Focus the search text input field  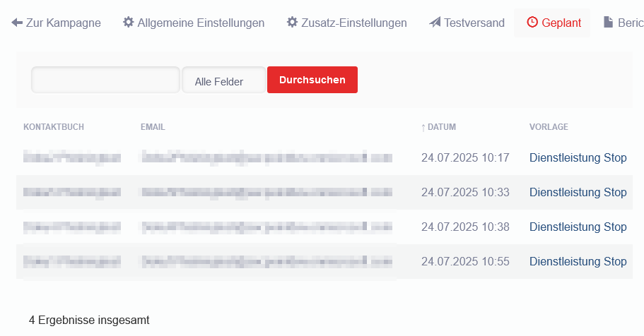[105, 80]
